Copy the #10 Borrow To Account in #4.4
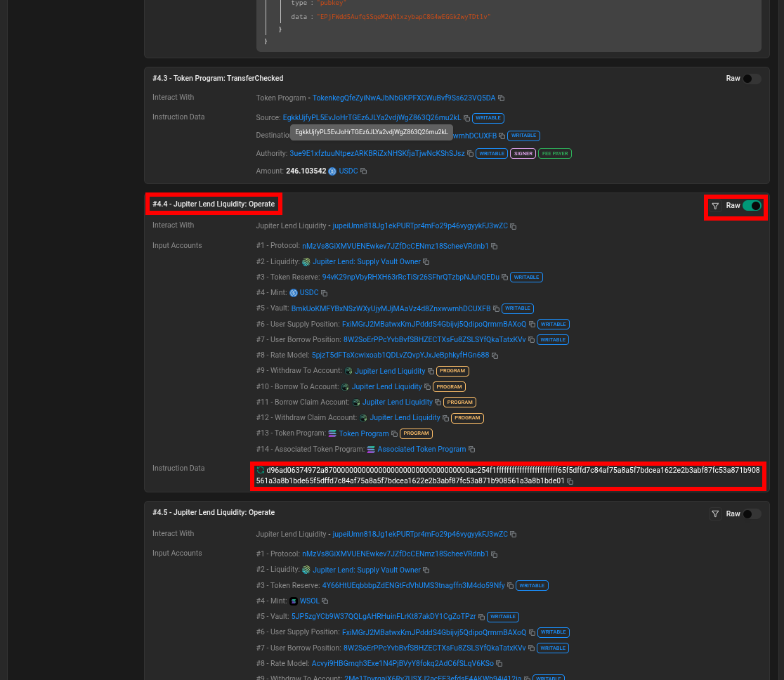This screenshot has width=784, height=680. tap(428, 386)
